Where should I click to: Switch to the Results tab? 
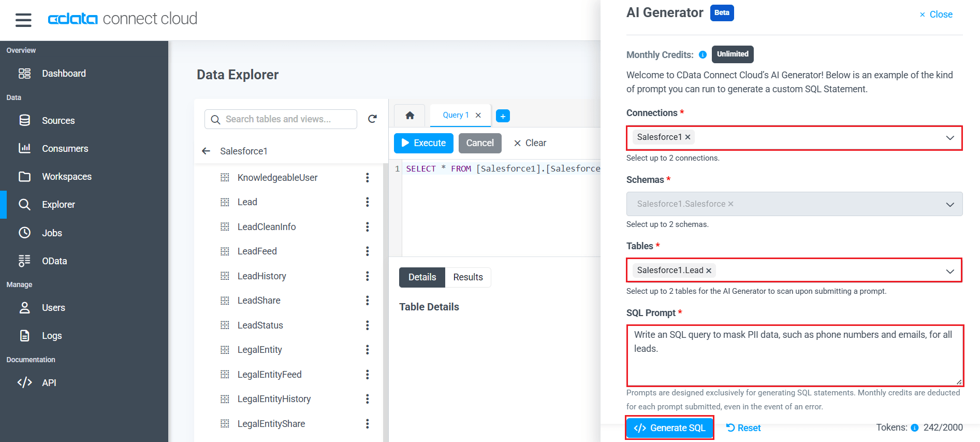[x=467, y=277]
